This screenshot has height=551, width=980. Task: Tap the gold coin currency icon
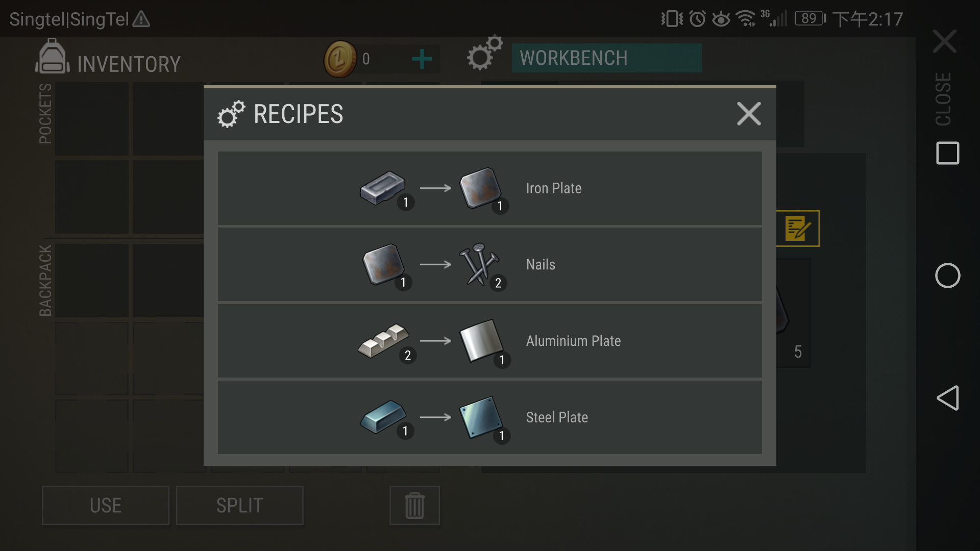340,59
